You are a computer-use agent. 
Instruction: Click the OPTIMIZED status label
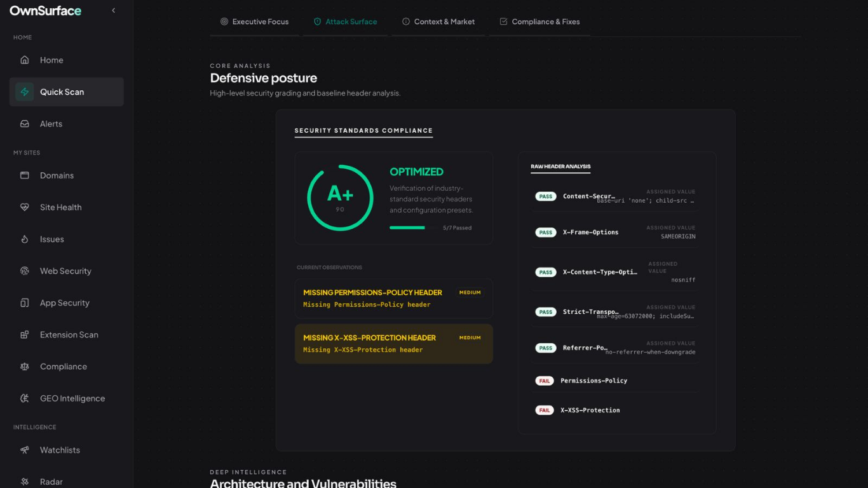pyautogui.click(x=416, y=172)
